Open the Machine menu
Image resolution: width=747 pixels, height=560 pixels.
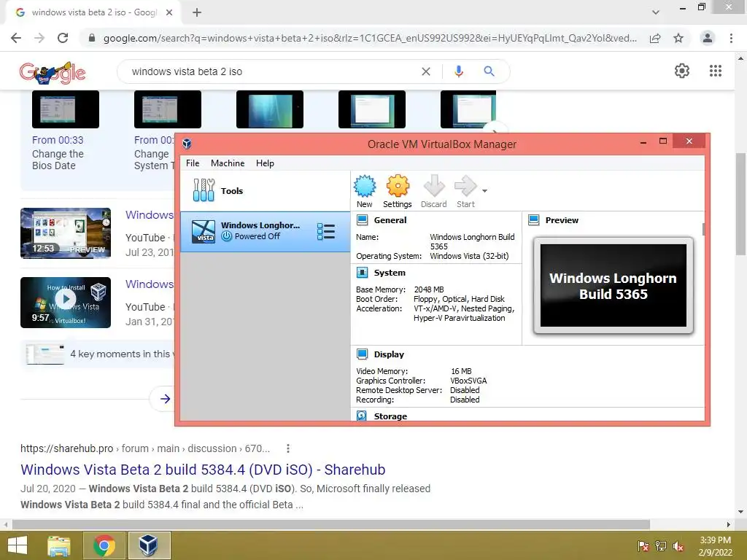[x=228, y=163]
